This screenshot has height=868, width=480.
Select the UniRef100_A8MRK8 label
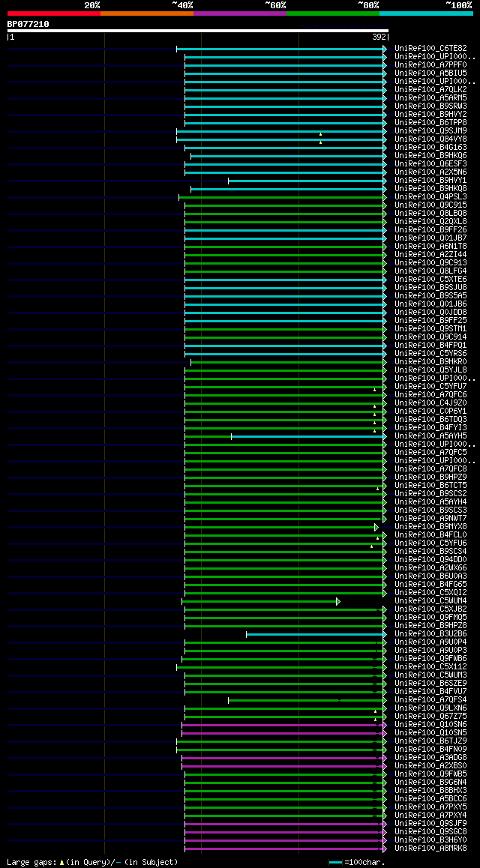click(x=430, y=849)
